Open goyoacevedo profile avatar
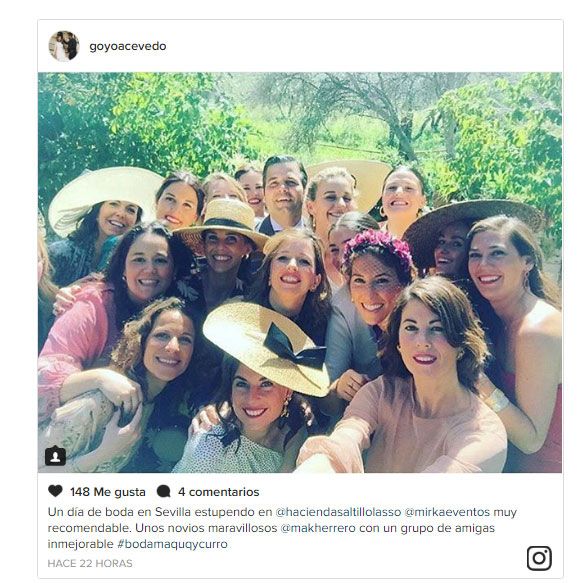This screenshot has width=588, height=583. tap(64, 46)
